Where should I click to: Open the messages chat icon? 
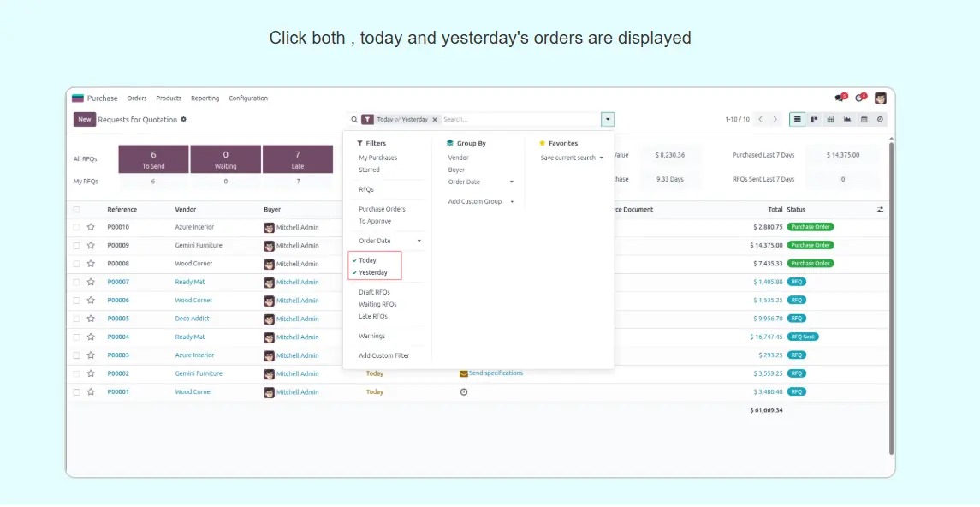tap(839, 98)
